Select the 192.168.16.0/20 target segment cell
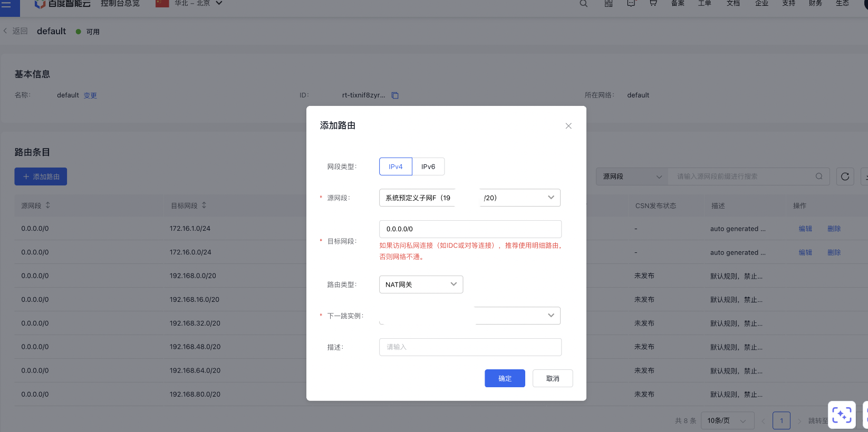 tap(195, 299)
